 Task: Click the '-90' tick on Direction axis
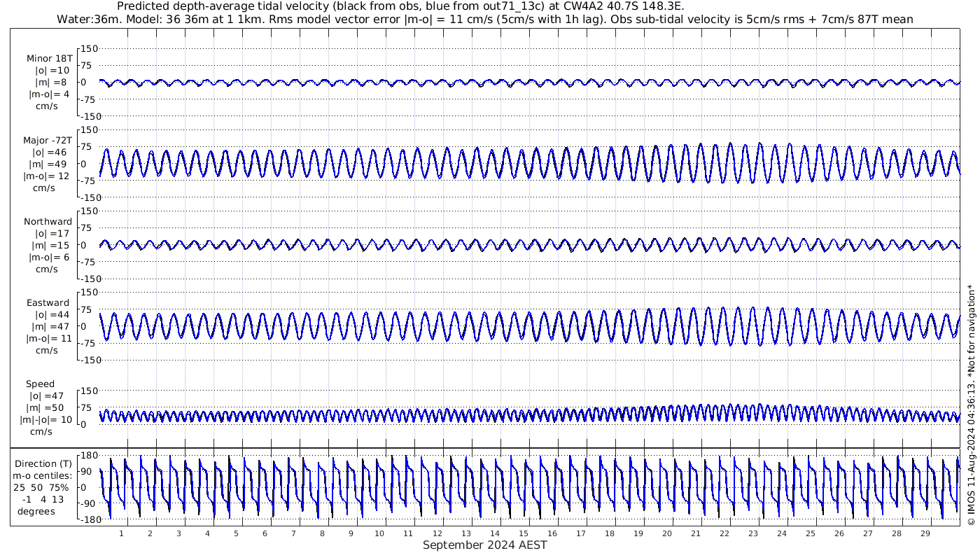click(x=88, y=503)
